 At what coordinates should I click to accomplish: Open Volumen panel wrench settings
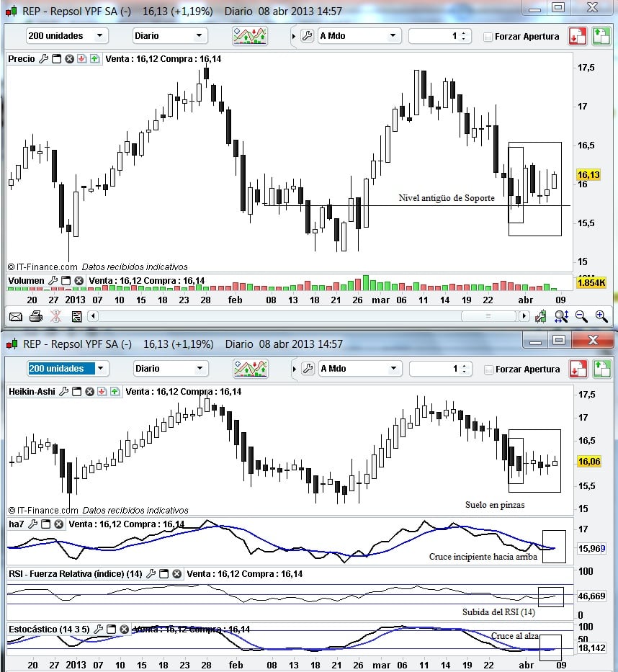click(x=53, y=281)
